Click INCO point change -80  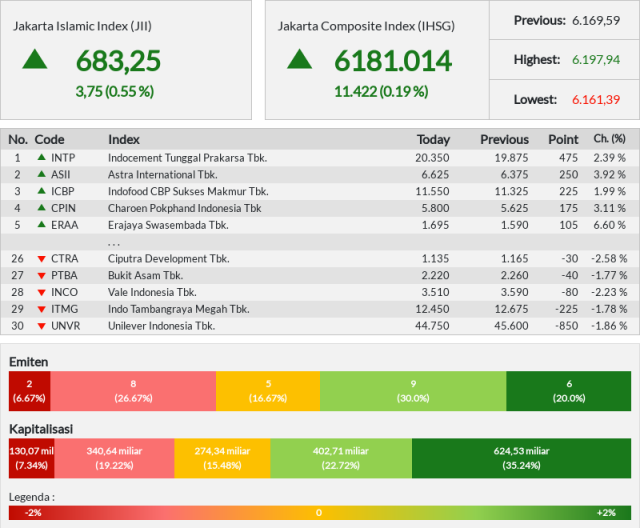569,292
